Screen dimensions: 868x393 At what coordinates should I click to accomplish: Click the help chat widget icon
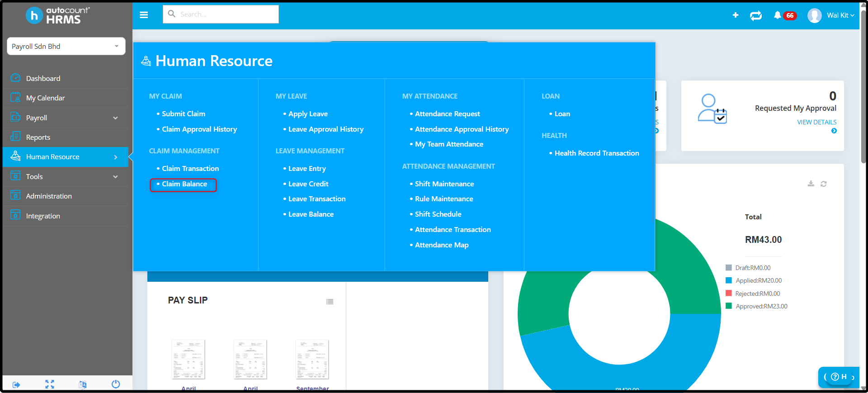835,377
